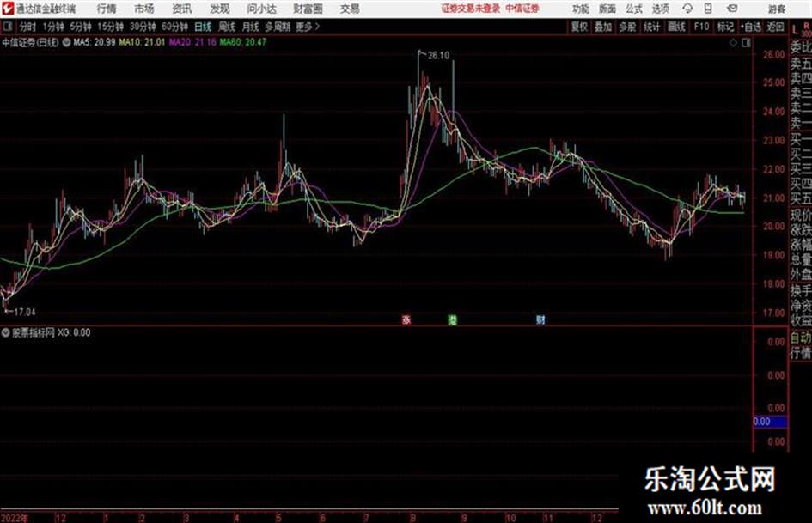Click the 现价 row in right panel
Viewport: 812px width, 523px height.
[801, 215]
